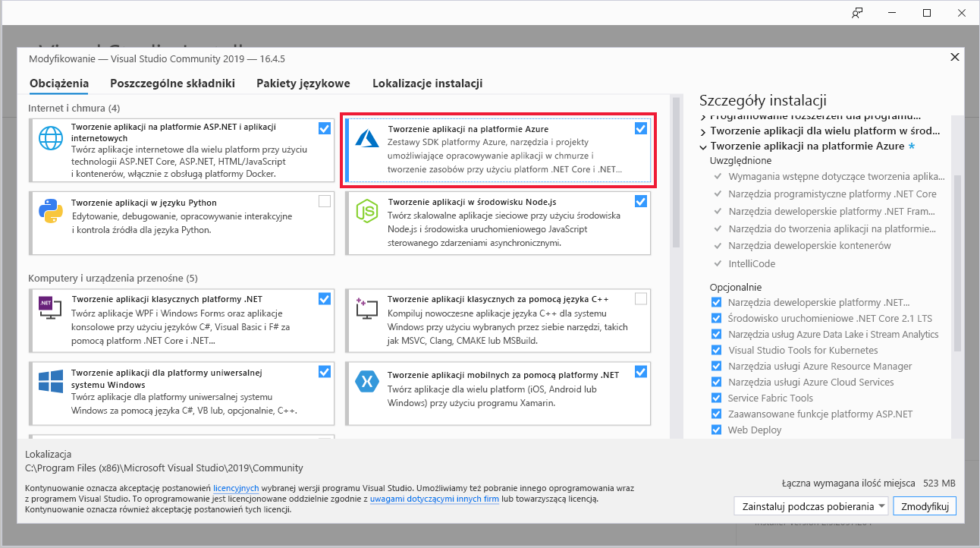Viewport: 980px width, 548px height.
Task: Open the Zainstaluj podczas pobierania dropdown
Action: click(x=811, y=506)
